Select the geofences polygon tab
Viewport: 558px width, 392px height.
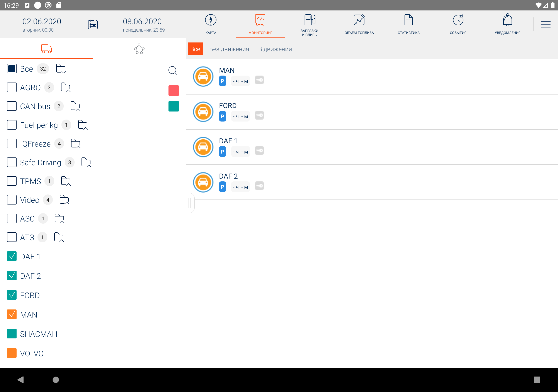pyautogui.click(x=139, y=49)
